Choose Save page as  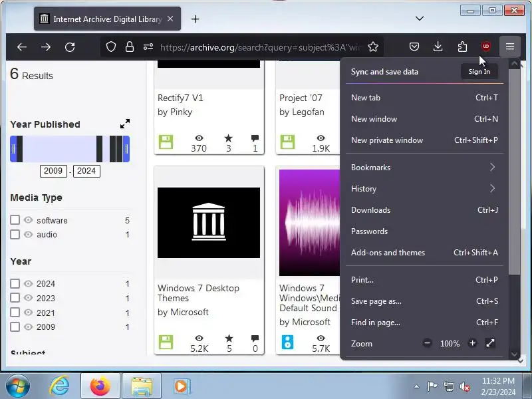point(424,301)
